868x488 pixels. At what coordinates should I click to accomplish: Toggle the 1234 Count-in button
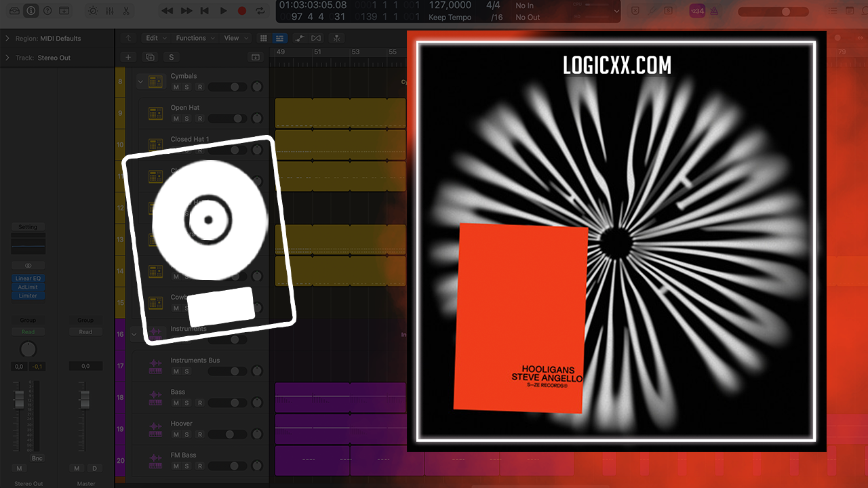click(x=696, y=11)
